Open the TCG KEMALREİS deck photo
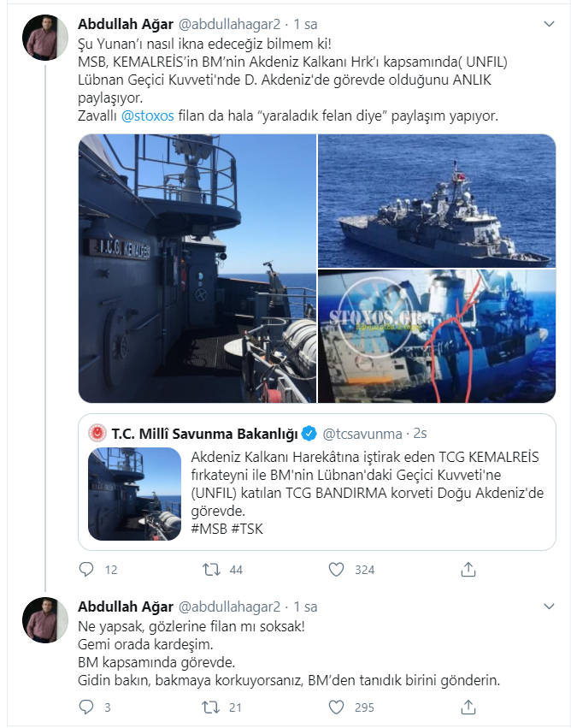The height and width of the screenshot is (728, 571). coord(197,269)
